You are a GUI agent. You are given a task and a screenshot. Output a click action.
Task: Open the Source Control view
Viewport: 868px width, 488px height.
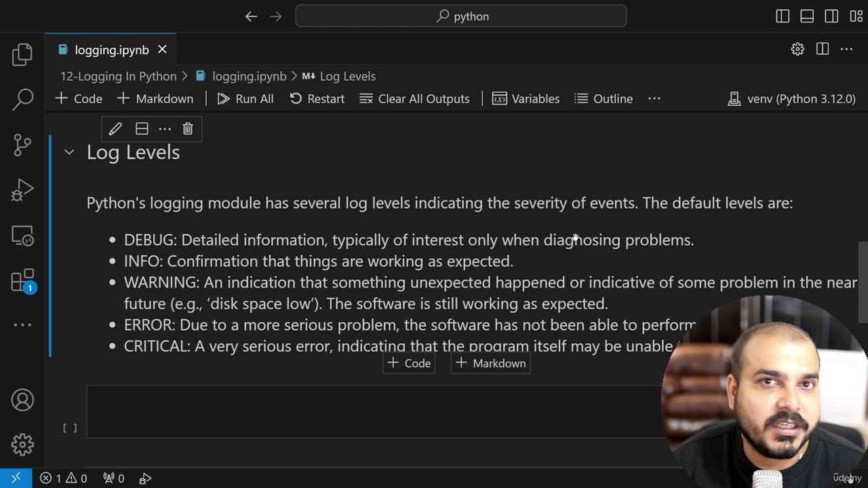pyautogui.click(x=22, y=145)
